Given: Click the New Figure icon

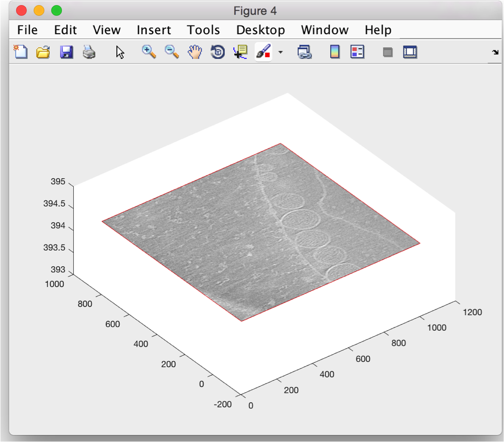Looking at the screenshot, I should (x=20, y=52).
